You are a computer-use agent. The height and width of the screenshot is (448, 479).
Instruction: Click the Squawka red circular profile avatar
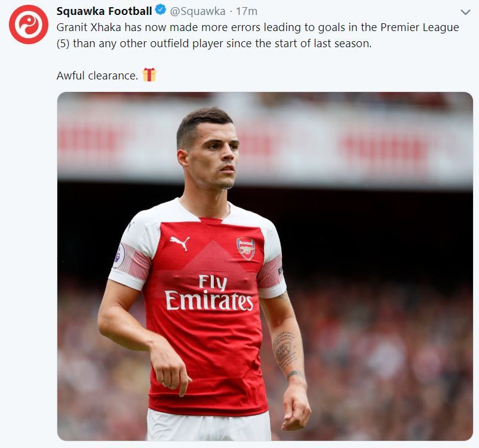(x=29, y=24)
